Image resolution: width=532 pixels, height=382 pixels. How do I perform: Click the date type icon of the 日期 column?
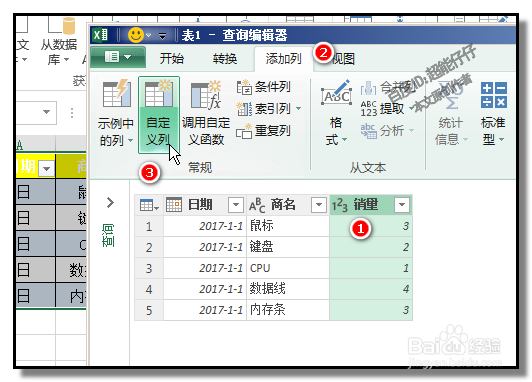pyautogui.click(x=174, y=205)
